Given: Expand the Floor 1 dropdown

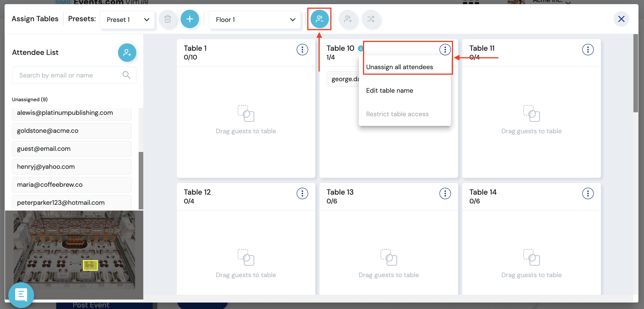Looking at the screenshot, I should tap(255, 20).
